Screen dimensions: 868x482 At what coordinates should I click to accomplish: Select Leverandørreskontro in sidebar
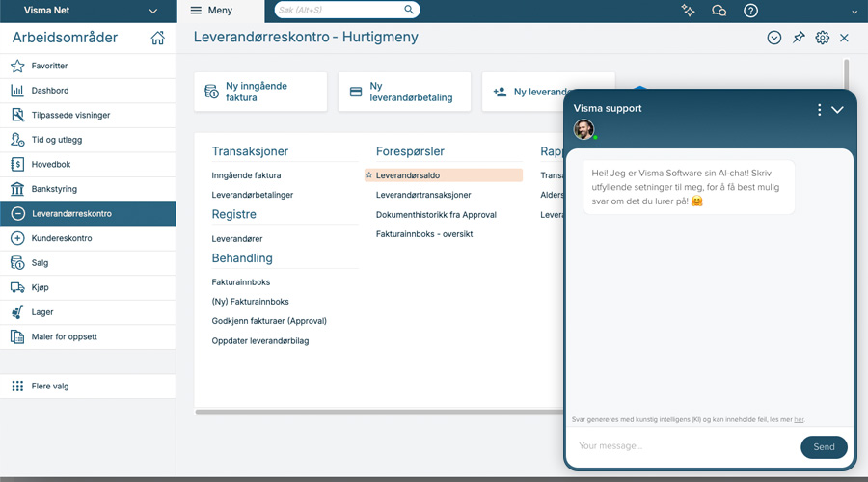88,214
